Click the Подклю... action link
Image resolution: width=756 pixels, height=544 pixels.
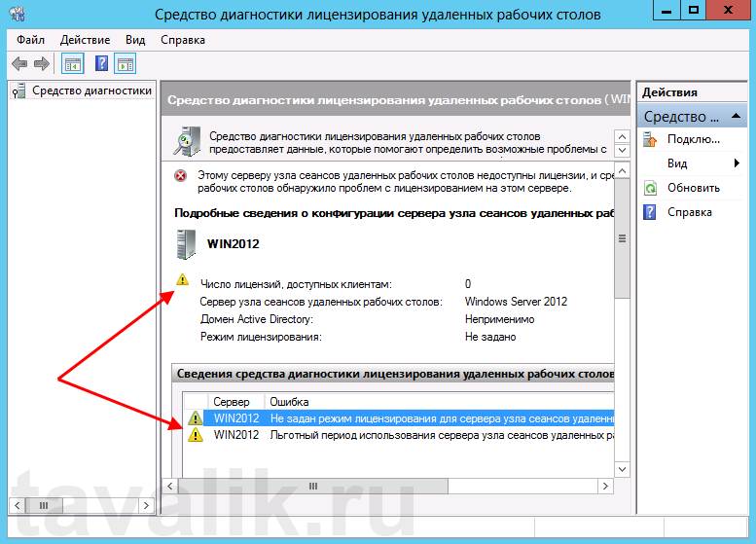[694, 139]
